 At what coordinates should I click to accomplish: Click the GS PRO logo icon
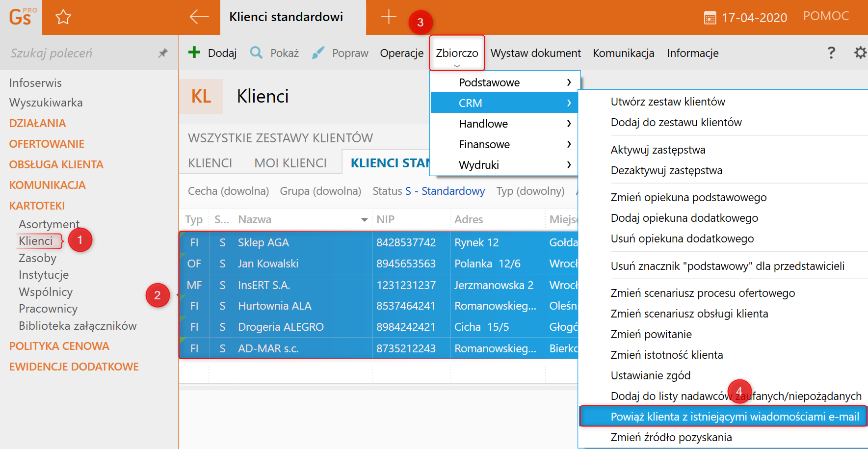coord(23,17)
